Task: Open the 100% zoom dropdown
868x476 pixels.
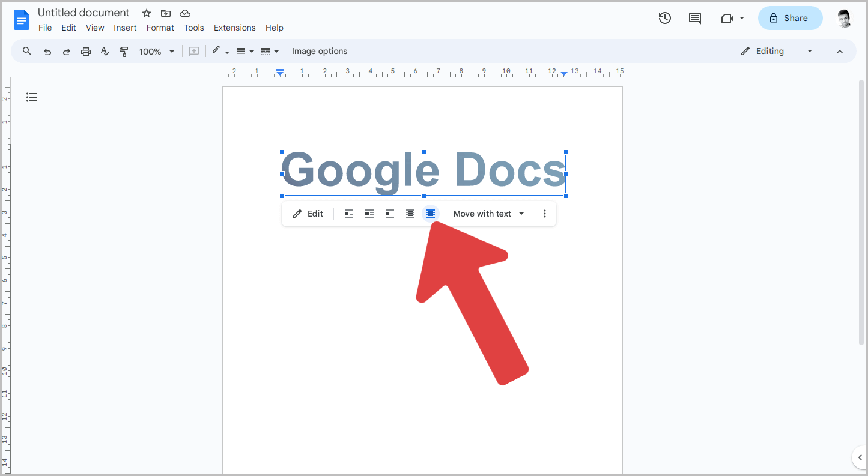Action: click(x=157, y=52)
